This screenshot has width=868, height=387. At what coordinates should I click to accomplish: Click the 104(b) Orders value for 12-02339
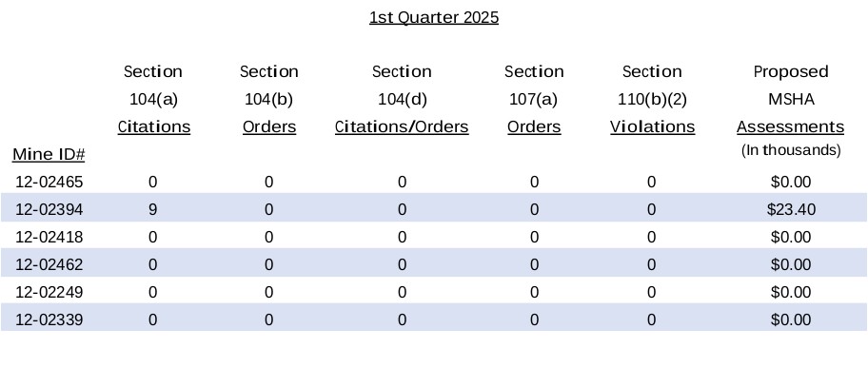click(x=269, y=319)
